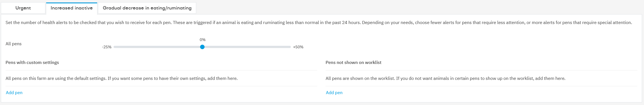Viewport: 644px width, 105px height.
Task: Click the health alerts description paragraph
Action: (x=319, y=23)
